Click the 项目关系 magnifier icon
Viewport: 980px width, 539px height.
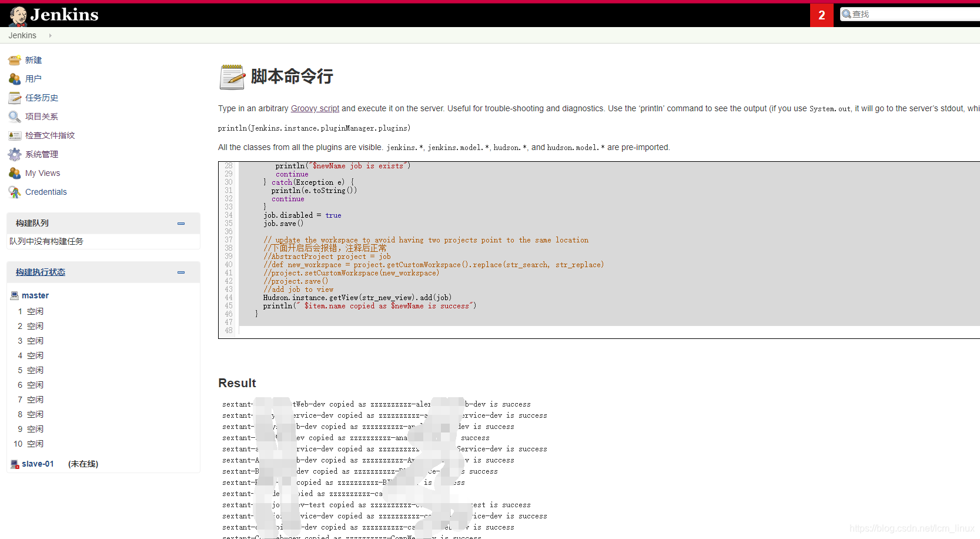tap(15, 117)
